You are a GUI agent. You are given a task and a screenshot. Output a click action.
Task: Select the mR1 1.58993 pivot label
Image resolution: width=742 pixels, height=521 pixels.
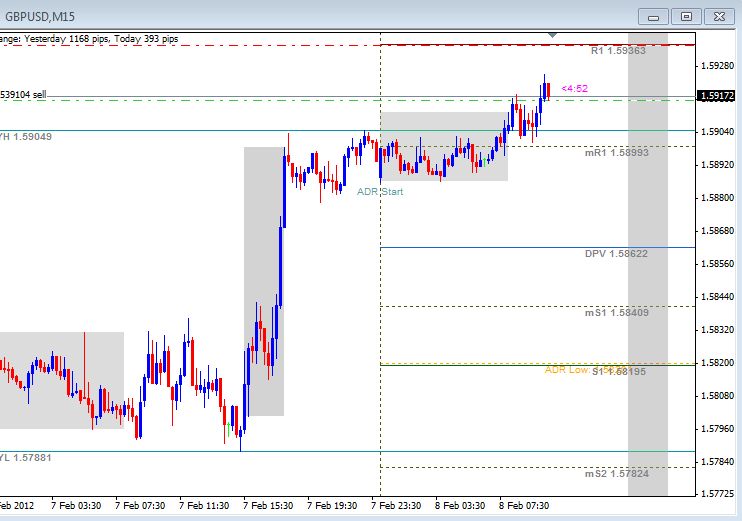pos(617,152)
